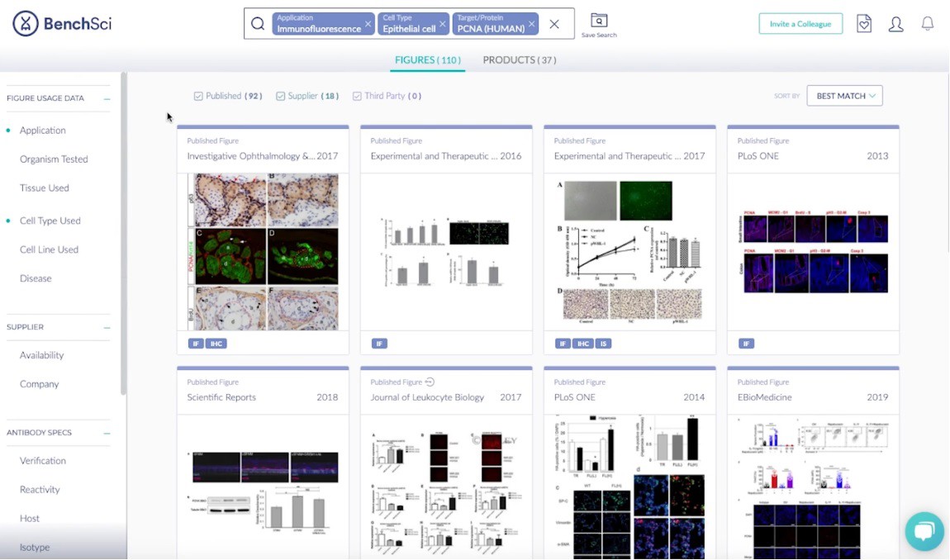Image resolution: width=950 pixels, height=560 pixels.
Task: Open the bookmarked favorites icon
Action: [x=864, y=24]
